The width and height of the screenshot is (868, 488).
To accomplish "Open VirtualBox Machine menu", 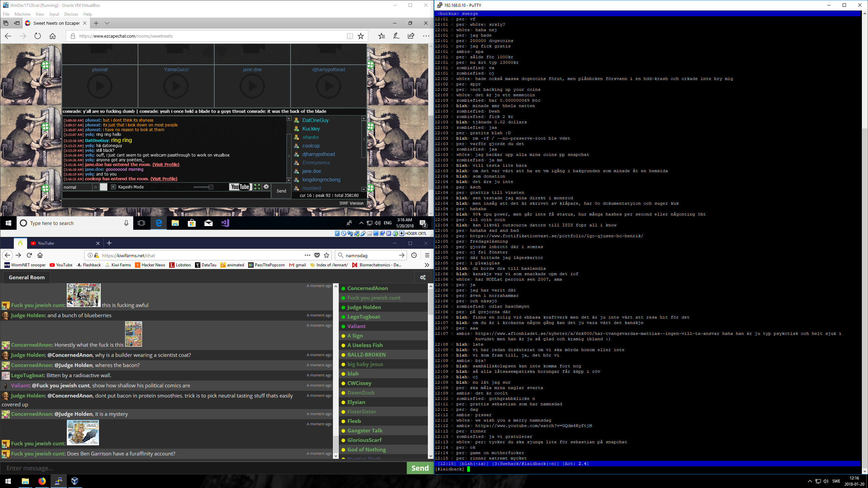I will pos(22,14).
